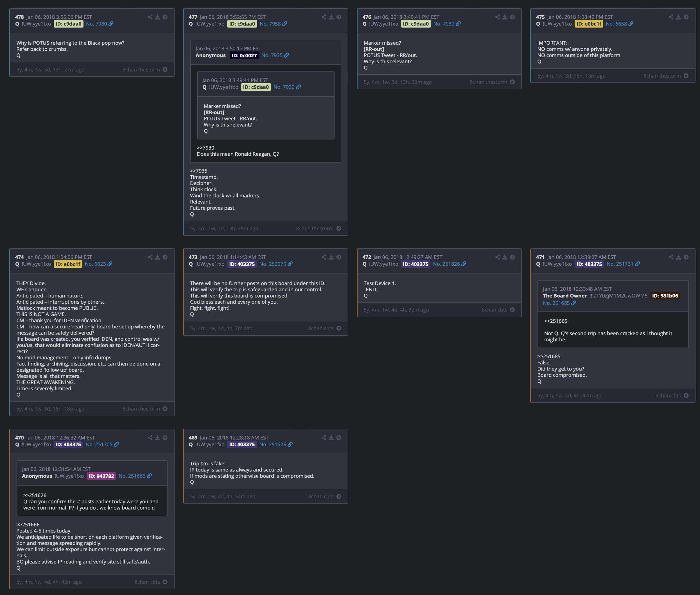Share post 471 via share icon

(671, 257)
